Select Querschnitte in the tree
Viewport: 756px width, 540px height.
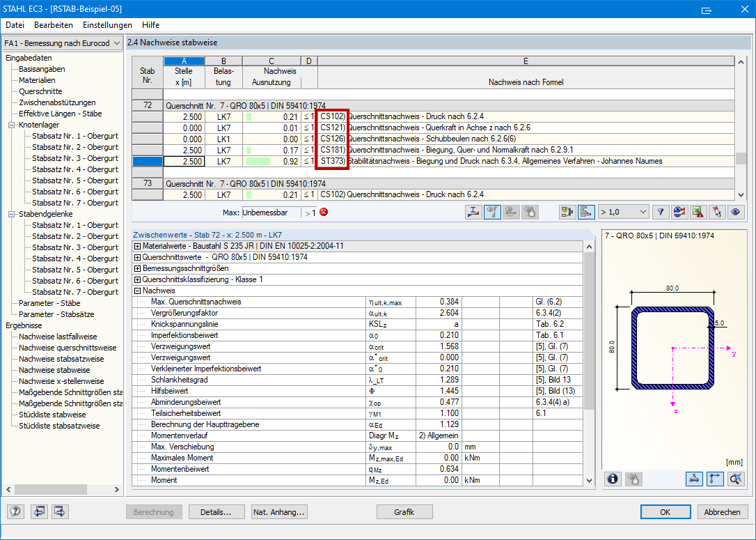40,91
